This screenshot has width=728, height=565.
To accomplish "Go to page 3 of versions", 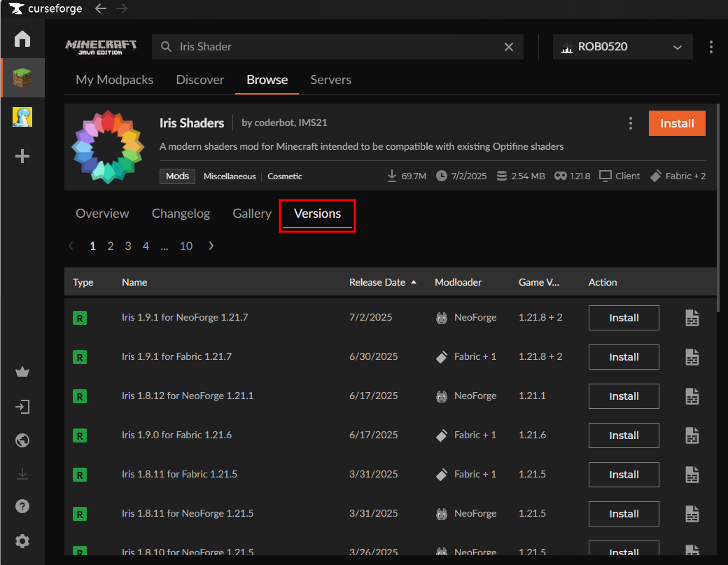I will 128,246.
